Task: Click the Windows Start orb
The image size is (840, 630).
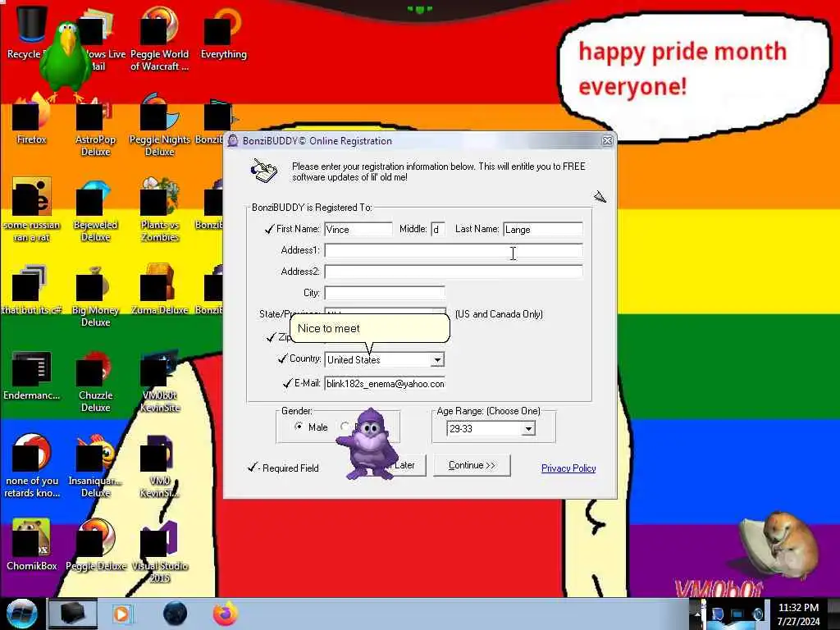Action: tap(21, 614)
